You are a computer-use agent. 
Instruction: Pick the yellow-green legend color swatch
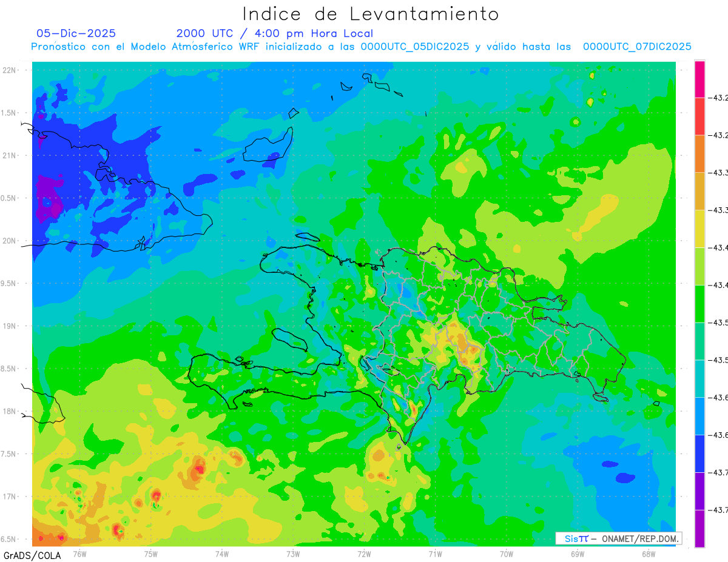[x=699, y=266]
